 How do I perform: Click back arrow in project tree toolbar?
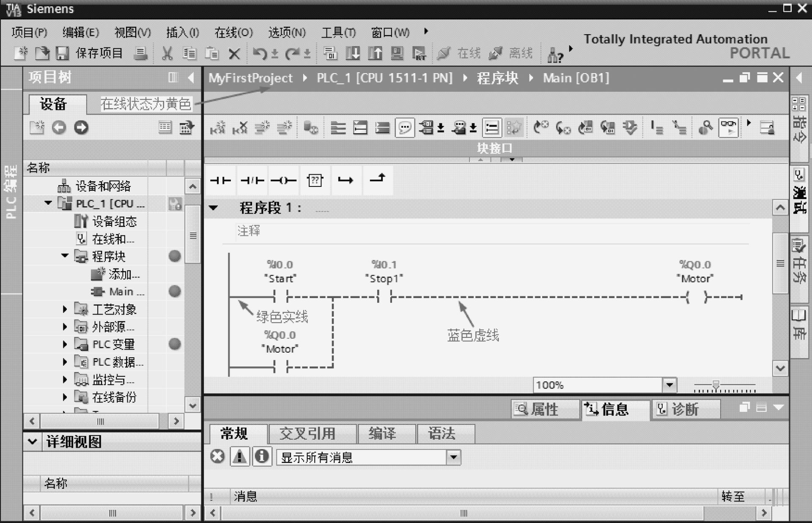pos(59,127)
